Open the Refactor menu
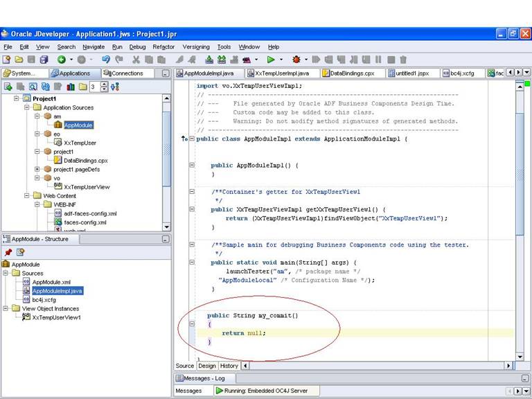 point(163,47)
